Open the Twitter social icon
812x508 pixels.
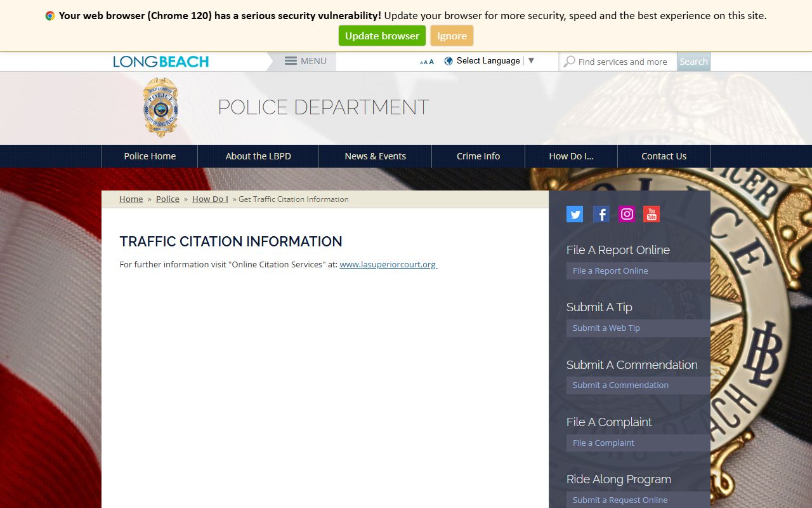(575, 214)
